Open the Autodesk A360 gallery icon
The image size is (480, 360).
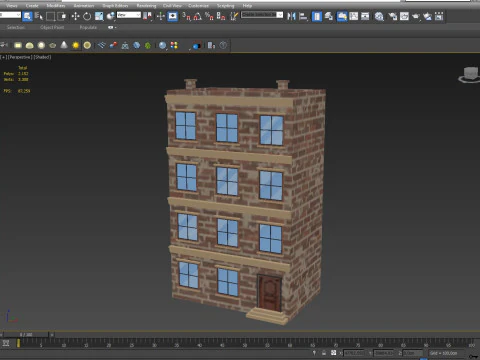pyautogui.click(x=439, y=16)
